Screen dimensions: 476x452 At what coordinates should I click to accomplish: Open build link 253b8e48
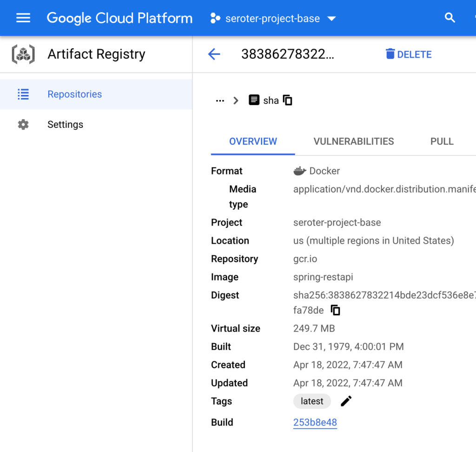315,422
